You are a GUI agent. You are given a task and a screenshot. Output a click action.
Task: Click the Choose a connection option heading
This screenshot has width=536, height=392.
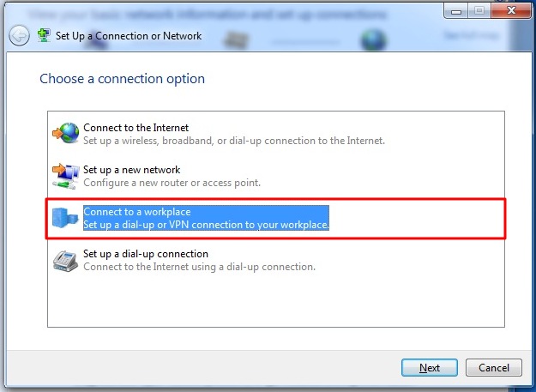[122, 79]
